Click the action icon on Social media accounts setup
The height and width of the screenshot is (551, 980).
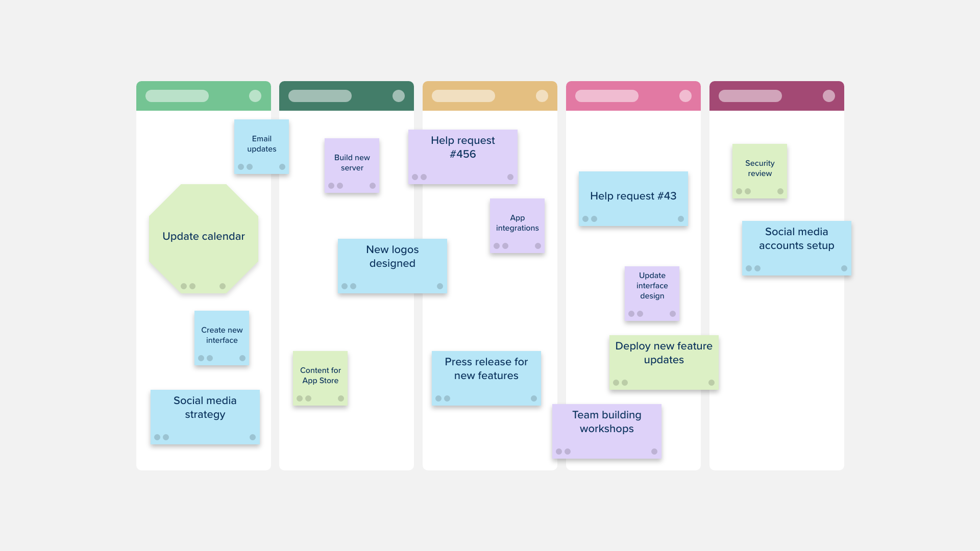click(843, 268)
